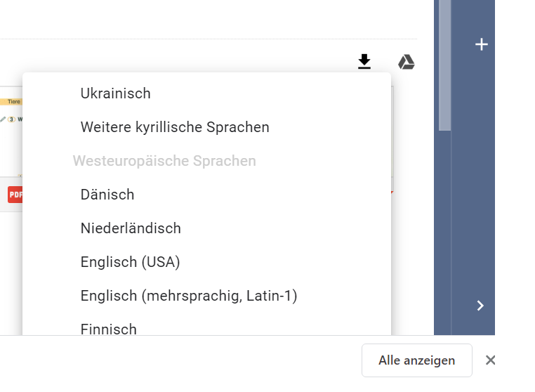
Task: Select Ukrainisch from the language list
Action: click(115, 93)
